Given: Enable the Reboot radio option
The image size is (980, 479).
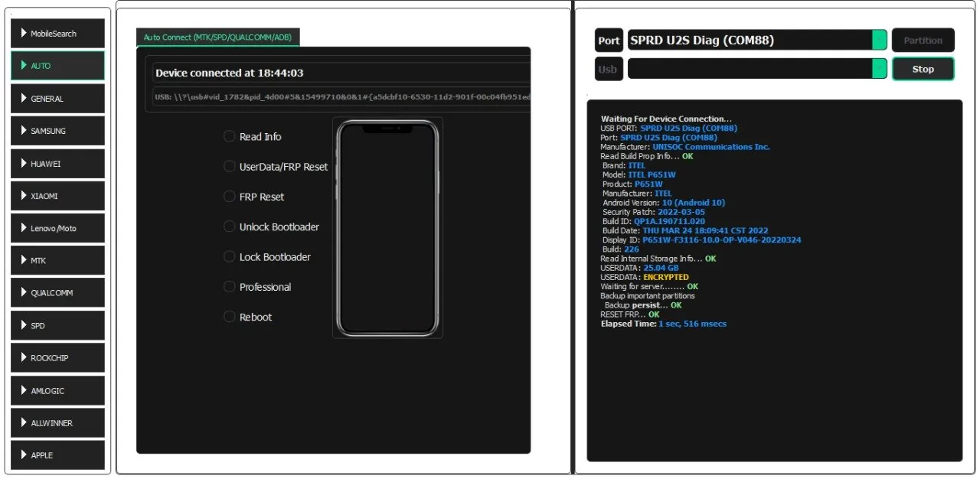Looking at the screenshot, I should click(x=230, y=317).
